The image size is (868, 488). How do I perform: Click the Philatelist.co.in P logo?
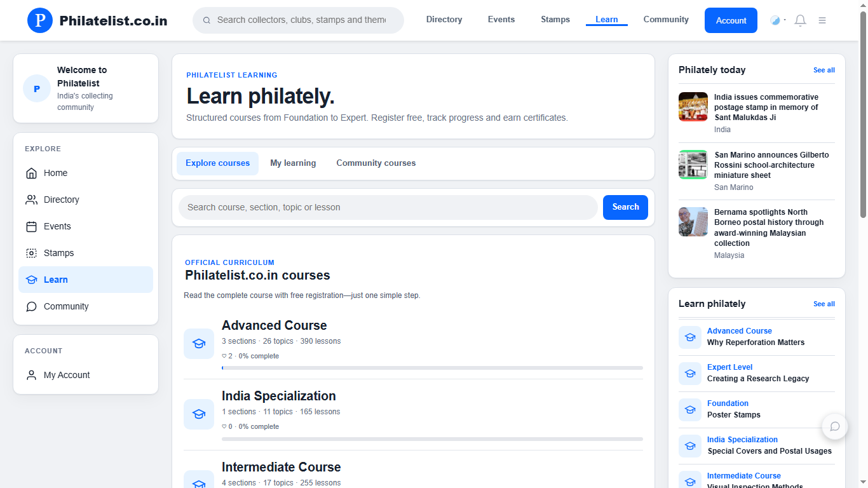click(x=40, y=20)
